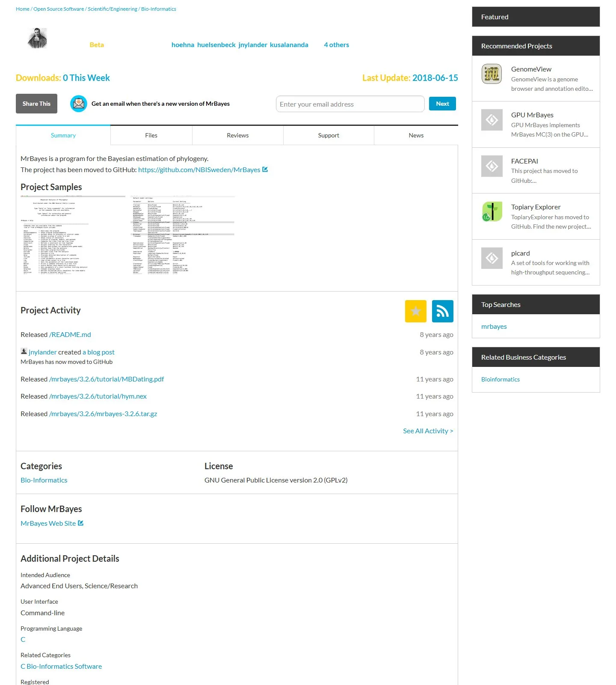Open the Bio-Informatics breadcrumb link
616x685 pixels.
pyautogui.click(x=159, y=9)
